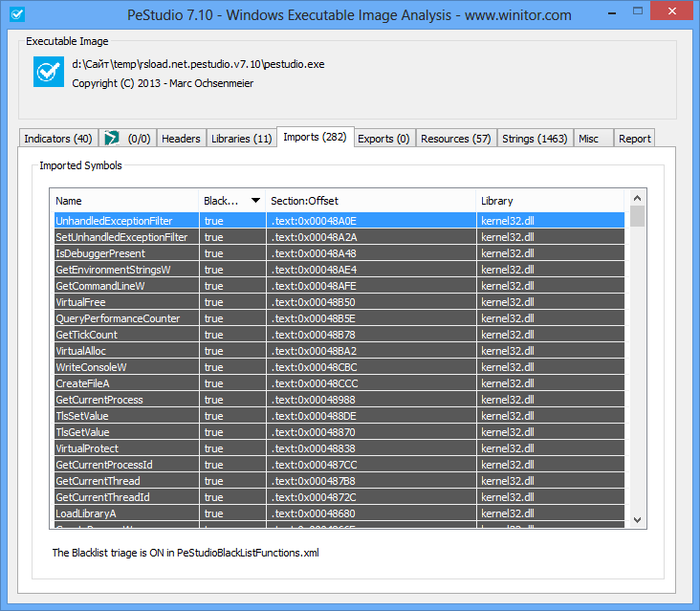This screenshot has height=611, width=700.
Task: Click the scroll up arrow of the imports list
Action: (638, 198)
